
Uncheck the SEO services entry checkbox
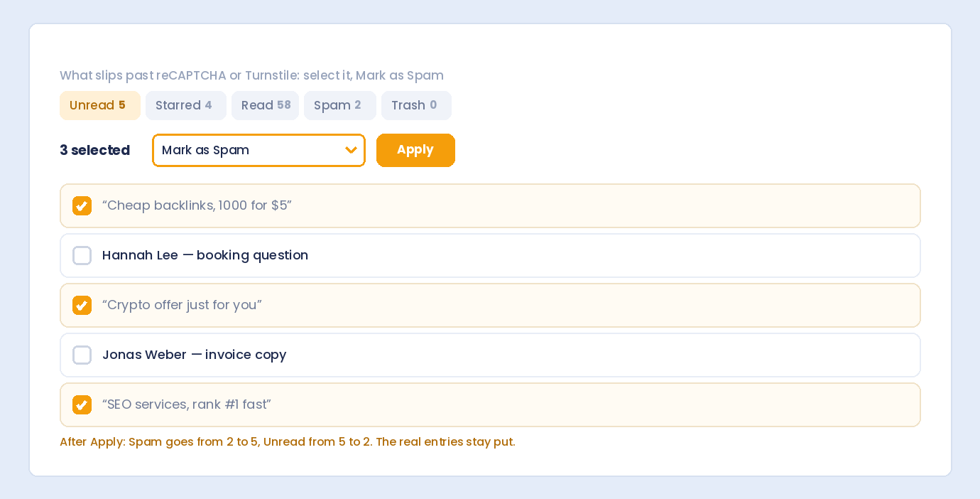82,404
